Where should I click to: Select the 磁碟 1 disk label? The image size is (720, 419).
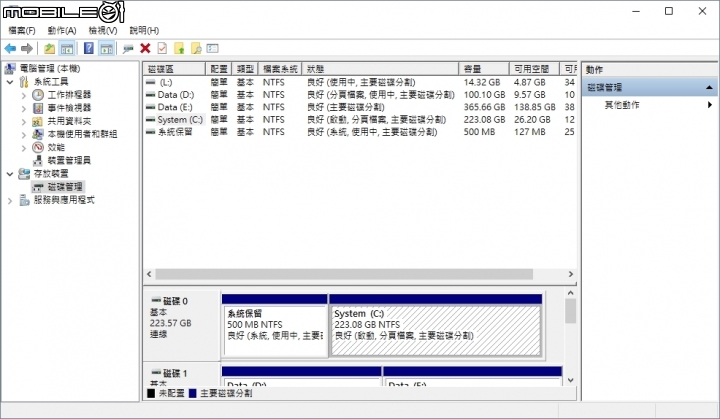point(175,373)
